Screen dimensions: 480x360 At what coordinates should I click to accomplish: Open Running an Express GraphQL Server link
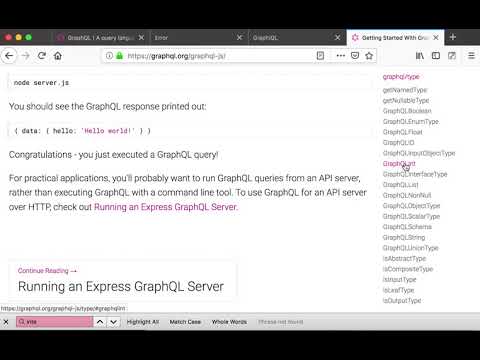pos(166,207)
